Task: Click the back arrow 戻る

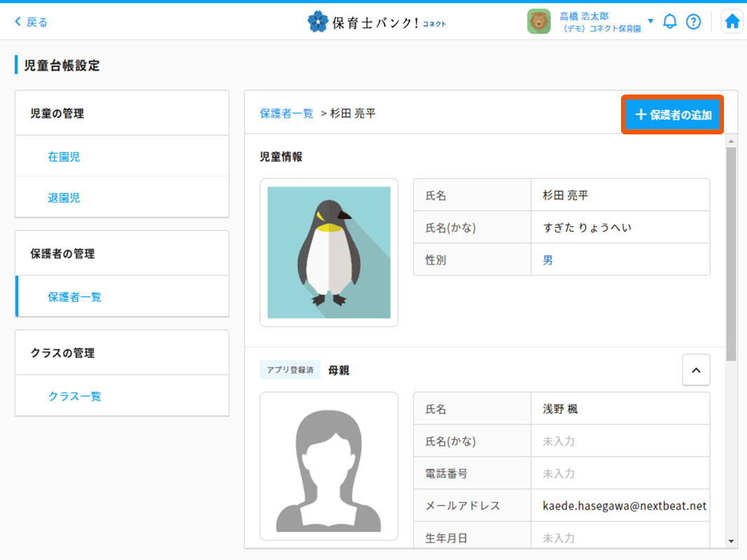Action: coord(31,22)
